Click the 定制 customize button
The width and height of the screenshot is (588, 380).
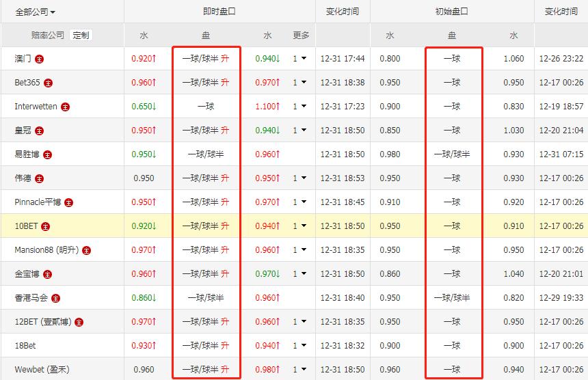(81, 36)
